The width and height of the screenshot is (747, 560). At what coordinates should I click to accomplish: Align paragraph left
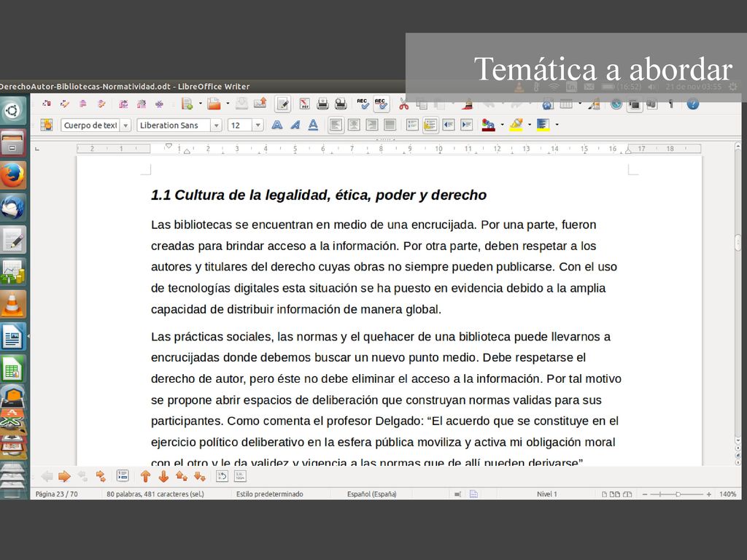pyautogui.click(x=336, y=125)
